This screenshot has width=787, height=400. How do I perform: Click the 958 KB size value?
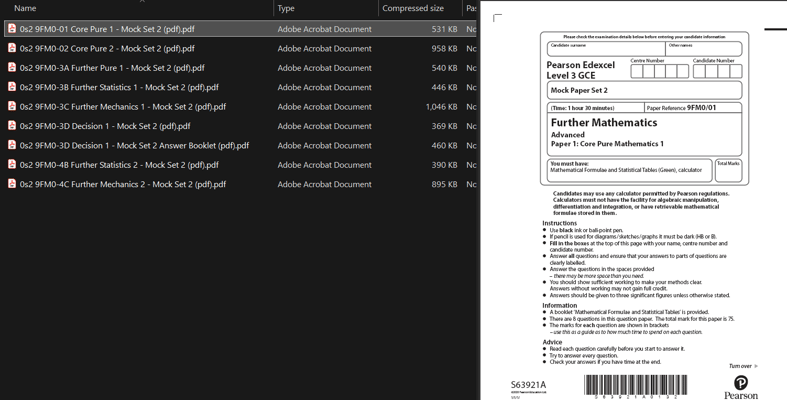444,49
